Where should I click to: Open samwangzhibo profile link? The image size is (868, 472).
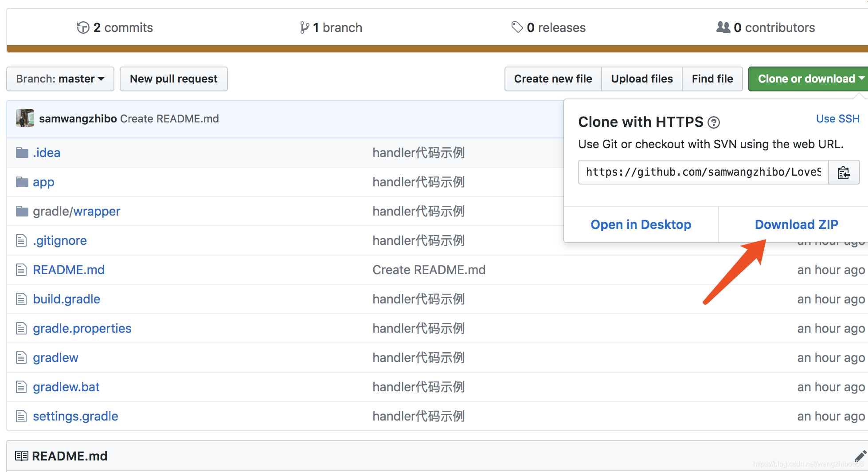(78, 119)
